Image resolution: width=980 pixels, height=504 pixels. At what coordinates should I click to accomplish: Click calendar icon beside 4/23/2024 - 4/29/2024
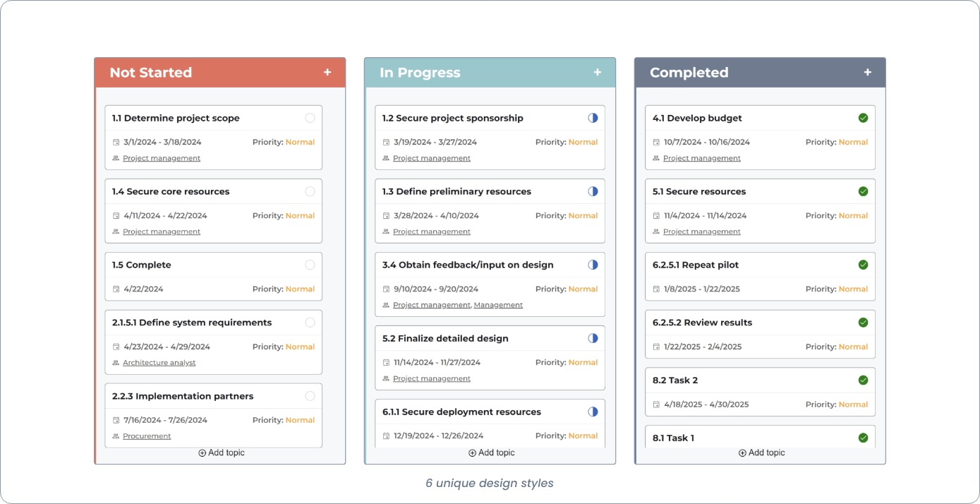click(116, 347)
